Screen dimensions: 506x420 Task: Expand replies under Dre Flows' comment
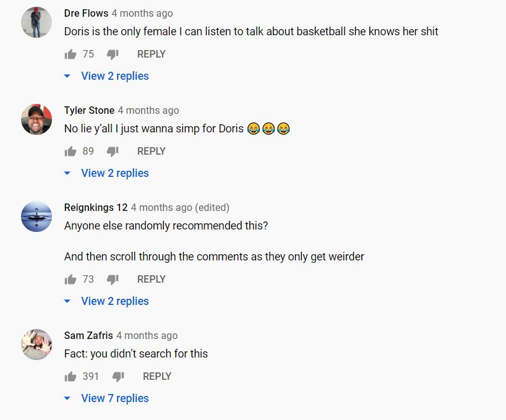click(x=114, y=76)
